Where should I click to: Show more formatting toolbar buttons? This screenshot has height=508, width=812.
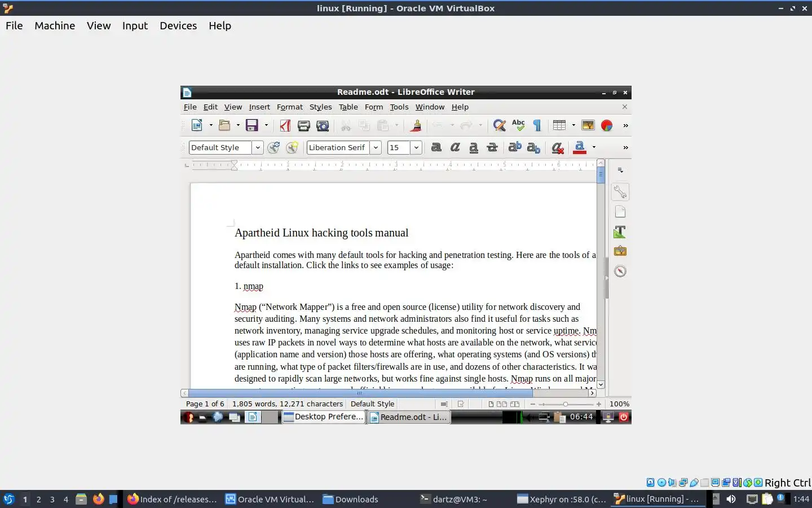click(625, 147)
